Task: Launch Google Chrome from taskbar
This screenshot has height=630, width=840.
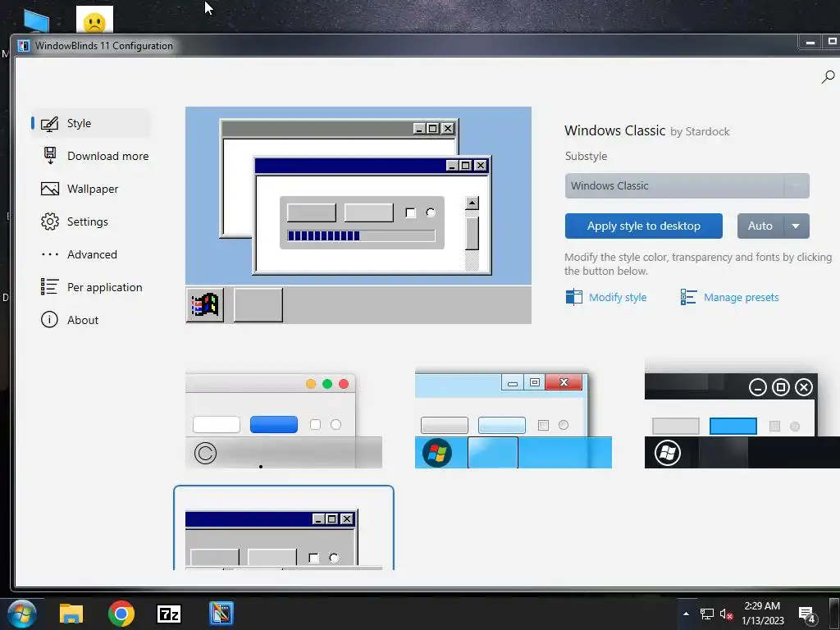Action: 121,614
